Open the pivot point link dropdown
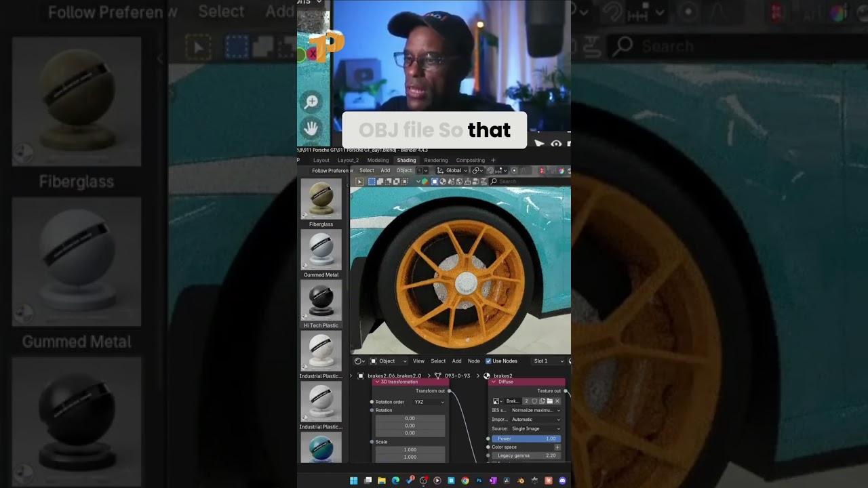The width and height of the screenshot is (868, 488). (477, 171)
